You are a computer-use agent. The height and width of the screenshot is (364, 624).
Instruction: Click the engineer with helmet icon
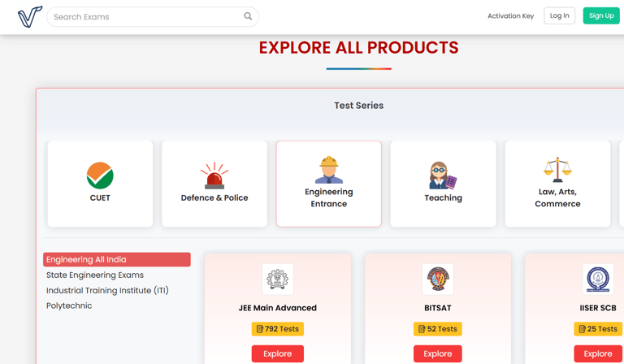pyautogui.click(x=329, y=170)
